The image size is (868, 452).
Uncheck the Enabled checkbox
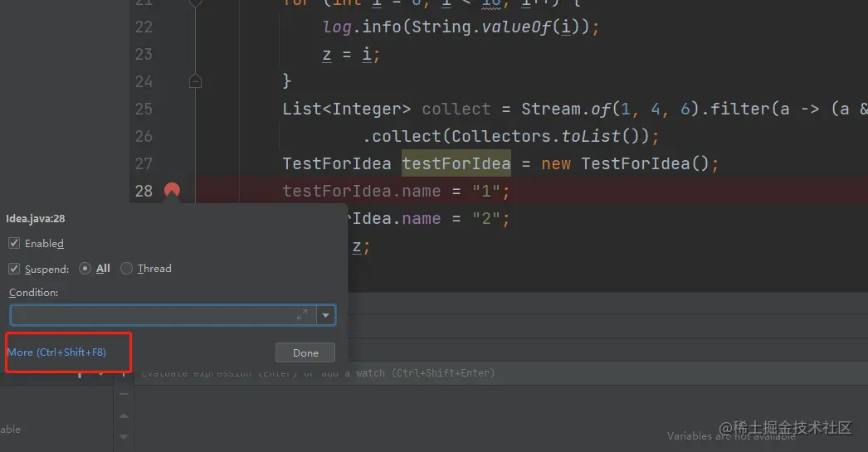(x=14, y=243)
